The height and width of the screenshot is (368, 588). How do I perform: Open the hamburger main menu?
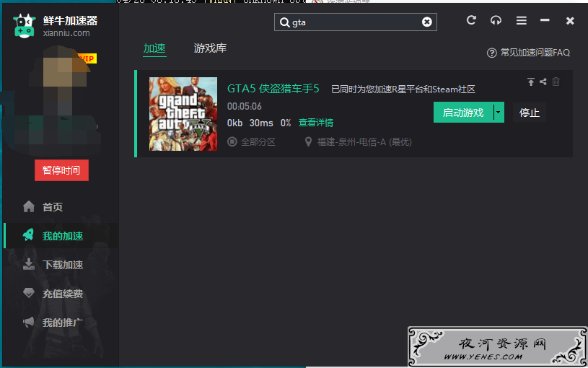521,20
